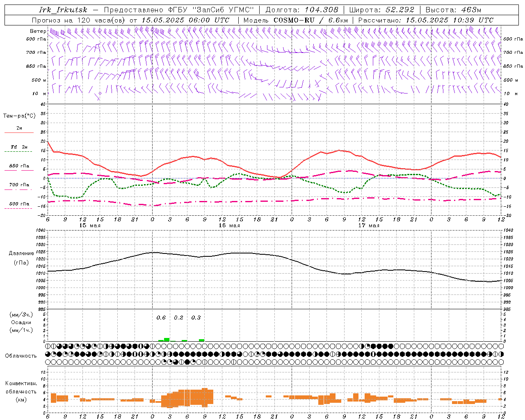
Task: Click the Осадки precipitation label
Action: (x=21, y=322)
